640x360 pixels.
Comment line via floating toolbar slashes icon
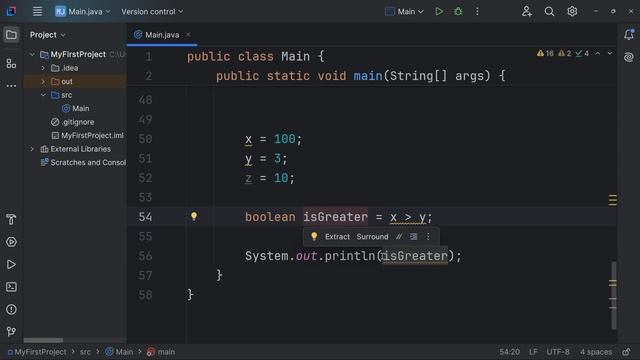pyautogui.click(x=399, y=237)
